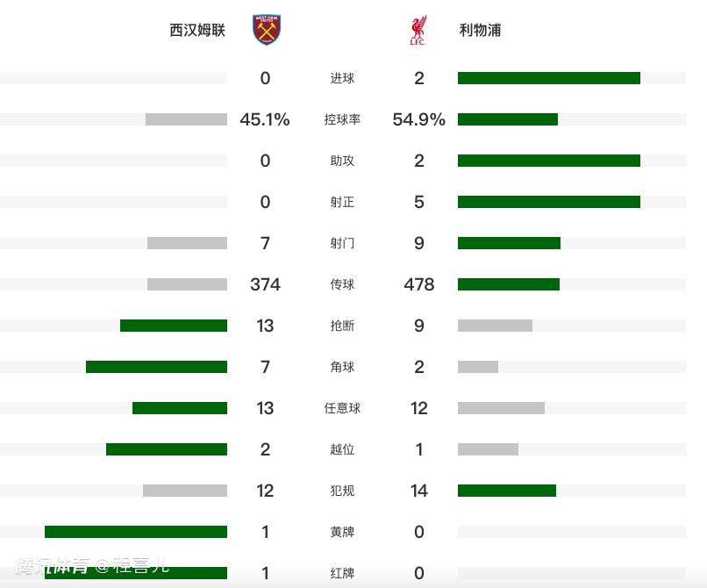
Task: Click Liverpool's green 助攻 bar
Action: 548,161
